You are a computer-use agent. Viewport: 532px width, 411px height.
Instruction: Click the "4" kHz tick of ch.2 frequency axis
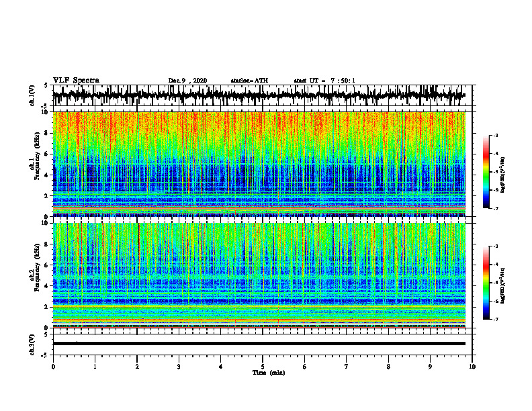click(47, 286)
